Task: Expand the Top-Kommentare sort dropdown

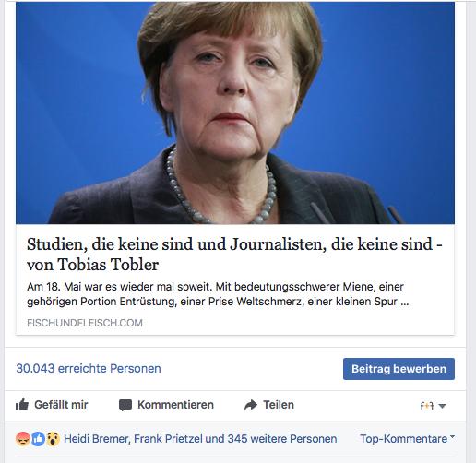Action: click(x=407, y=438)
